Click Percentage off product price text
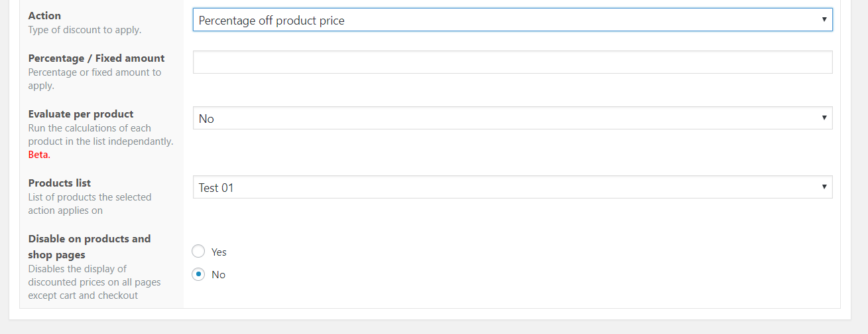 (272, 21)
